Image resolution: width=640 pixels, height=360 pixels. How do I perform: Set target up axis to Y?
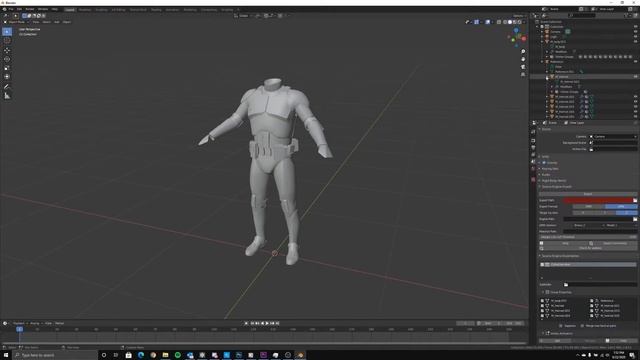(604, 213)
